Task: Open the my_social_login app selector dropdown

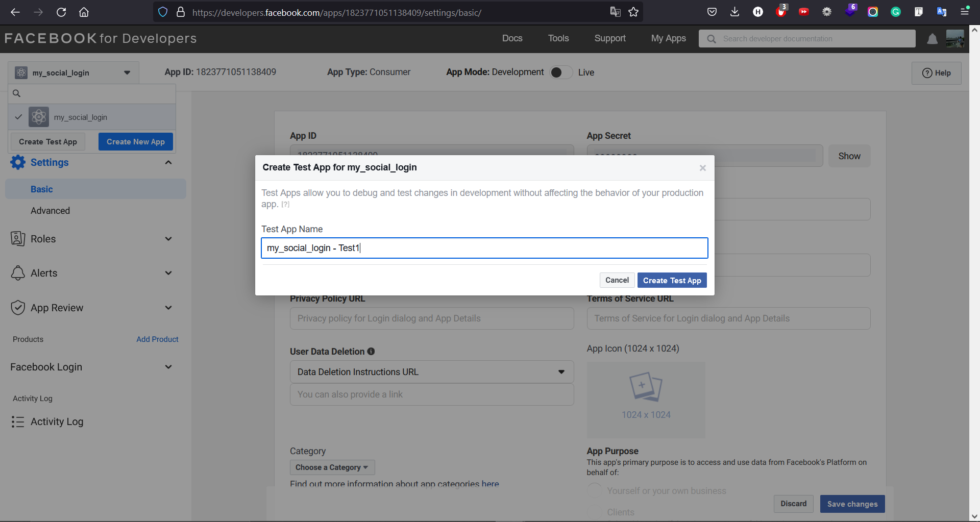Action: point(73,72)
